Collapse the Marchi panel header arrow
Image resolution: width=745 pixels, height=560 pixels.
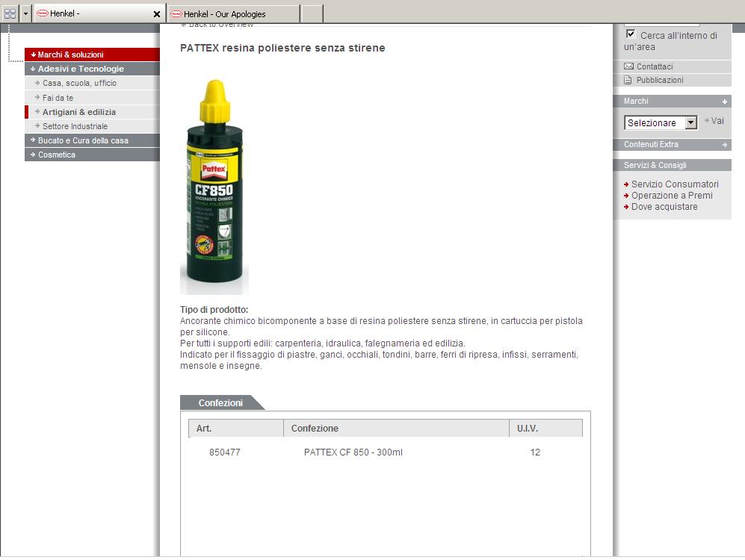tap(725, 101)
